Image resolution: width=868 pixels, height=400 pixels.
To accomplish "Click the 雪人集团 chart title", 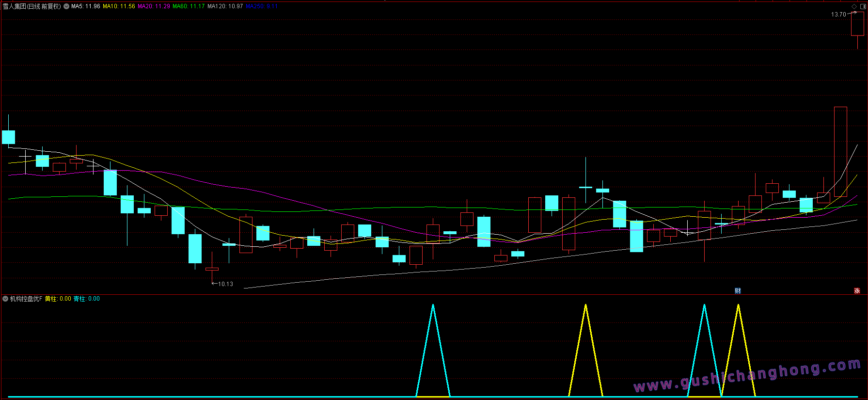I will (x=32, y=6).
